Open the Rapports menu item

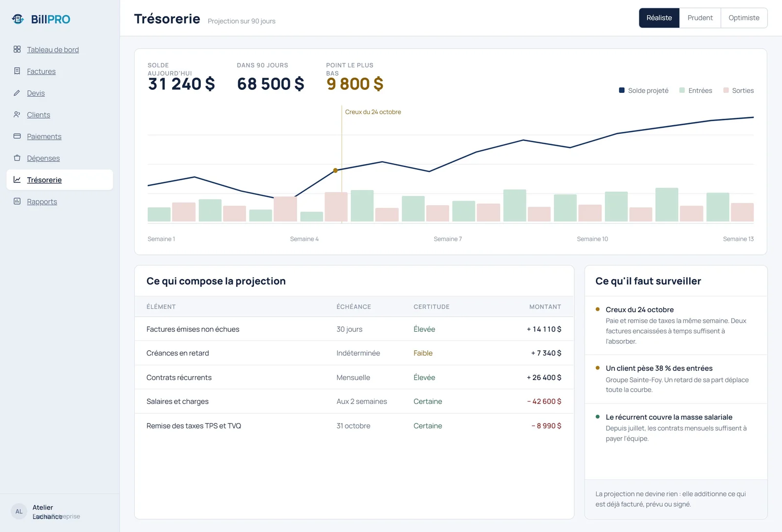pyautogui.click(x=42, y=202)
